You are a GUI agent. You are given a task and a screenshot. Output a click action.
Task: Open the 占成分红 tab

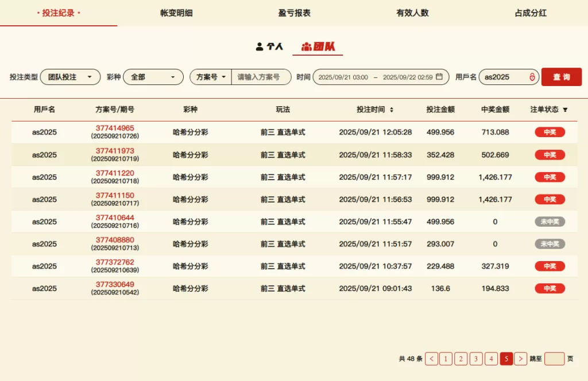pyautogui.click(x=530, y=13)
